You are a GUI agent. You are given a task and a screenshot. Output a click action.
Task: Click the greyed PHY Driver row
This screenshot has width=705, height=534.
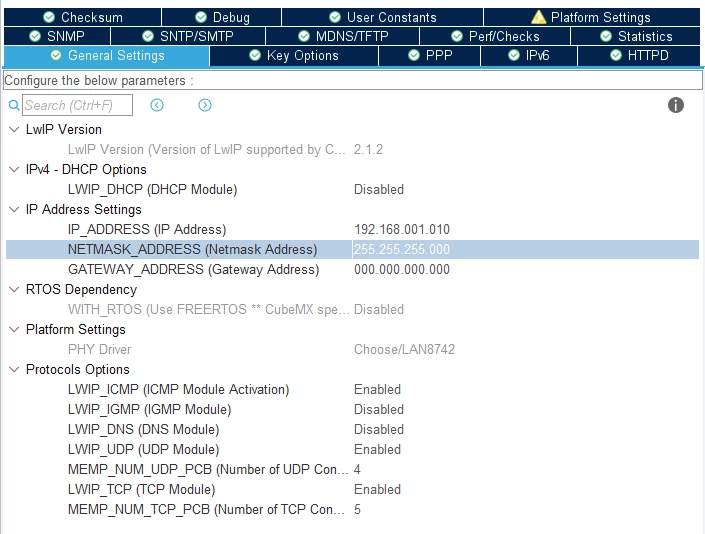click(352, 349)
